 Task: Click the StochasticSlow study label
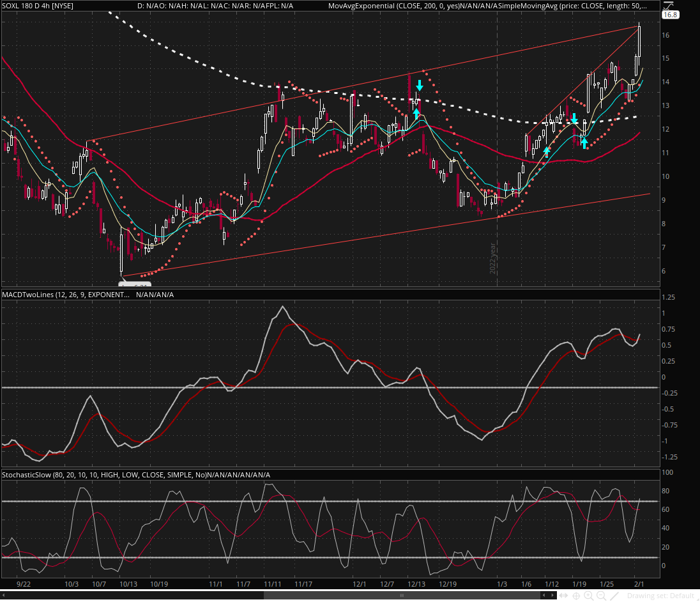point(105,475)
